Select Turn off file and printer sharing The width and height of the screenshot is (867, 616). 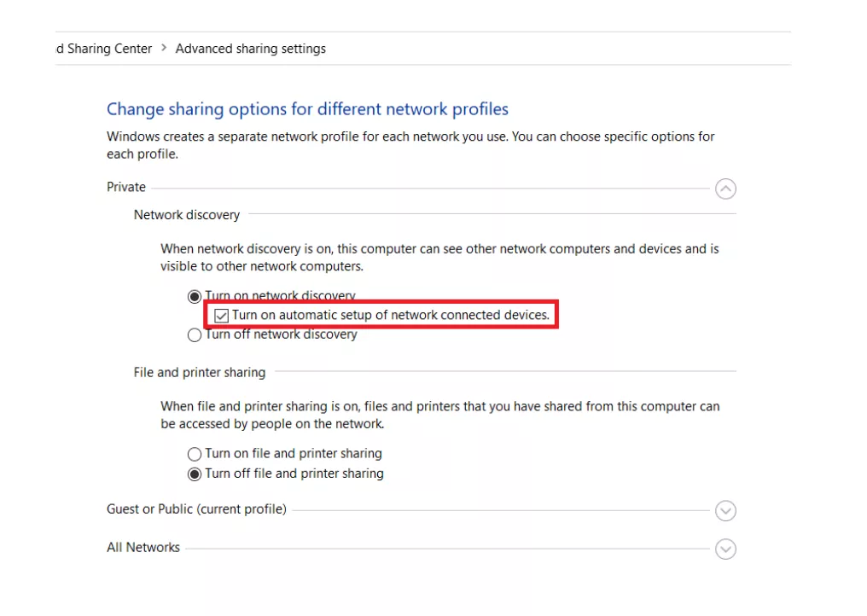(194, 474)
